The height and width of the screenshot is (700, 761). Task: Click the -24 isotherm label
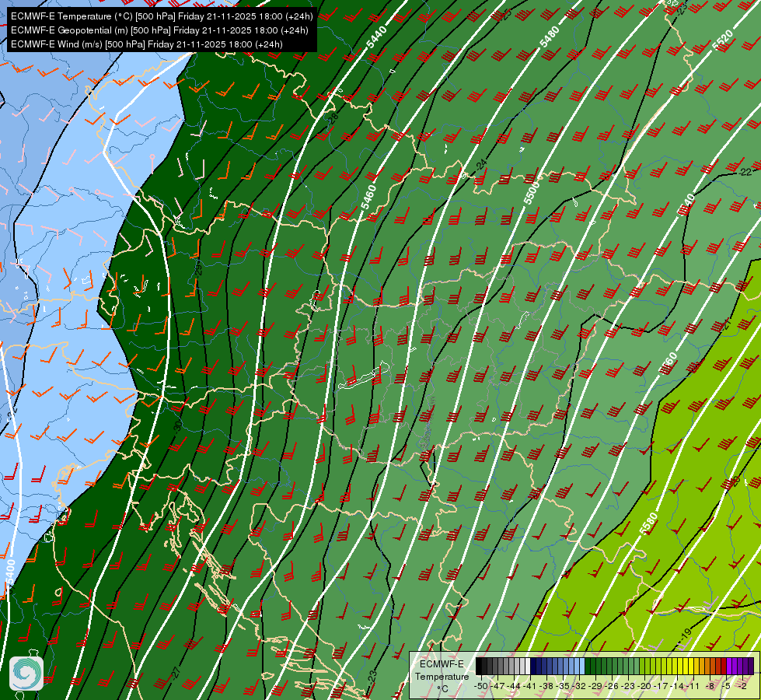(480, 165)
